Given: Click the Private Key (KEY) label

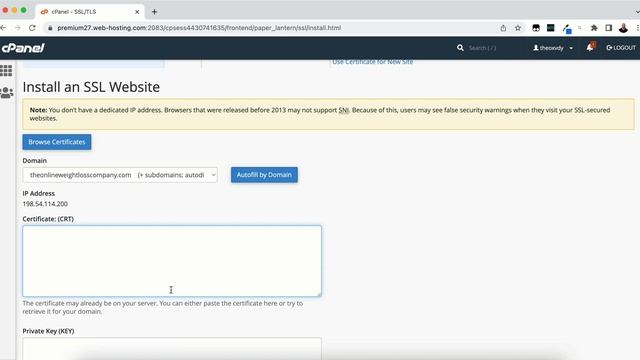Looking at the screenshot, I should 48,331.
